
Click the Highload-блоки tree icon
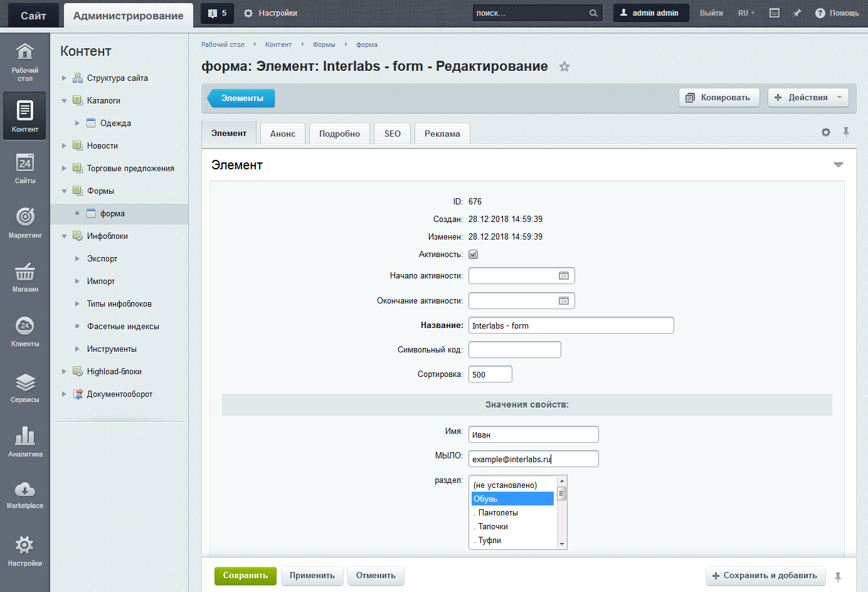coord(78,371)
